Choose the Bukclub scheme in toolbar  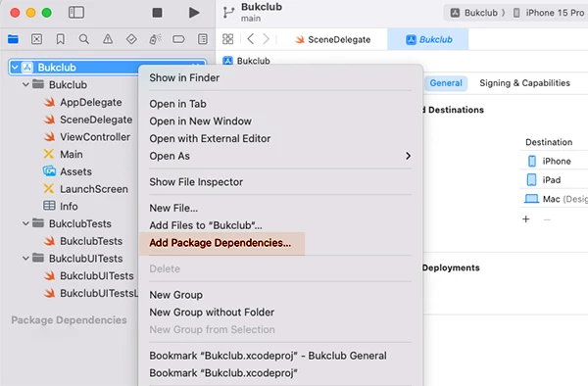474,13
